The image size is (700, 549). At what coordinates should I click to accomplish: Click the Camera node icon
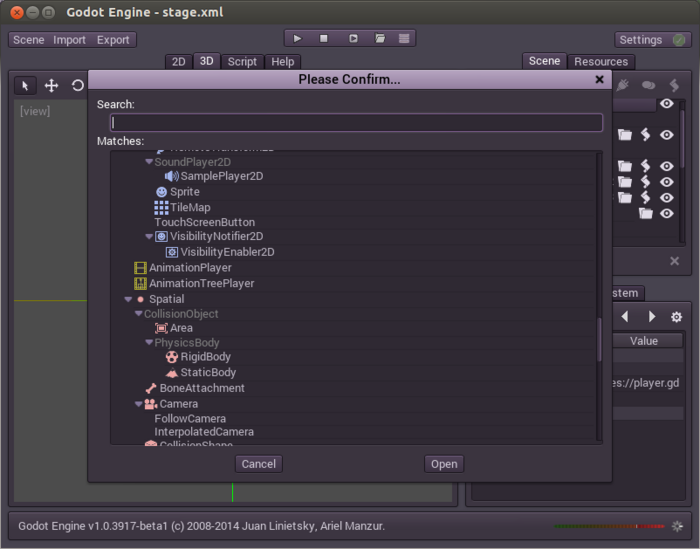pos(151,404)
